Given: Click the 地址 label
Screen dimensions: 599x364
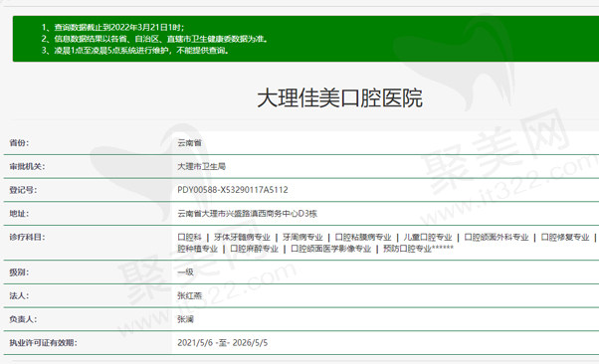Looking at the screenshot, I should point(19,214).
